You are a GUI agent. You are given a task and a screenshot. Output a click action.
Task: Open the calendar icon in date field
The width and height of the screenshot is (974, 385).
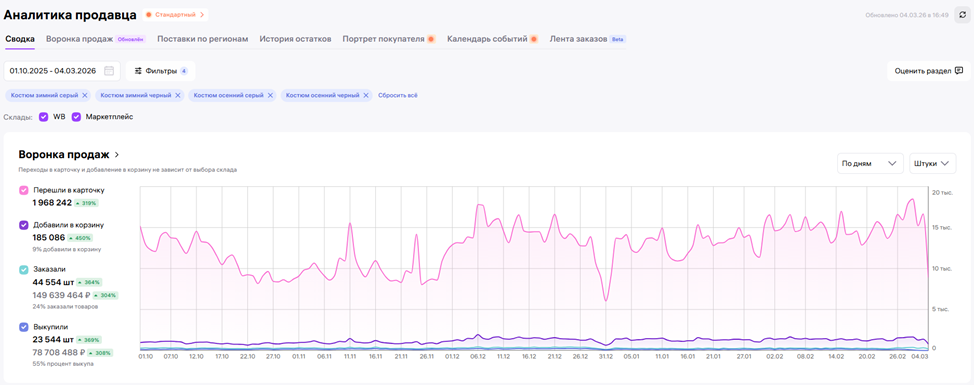(109, 71)
